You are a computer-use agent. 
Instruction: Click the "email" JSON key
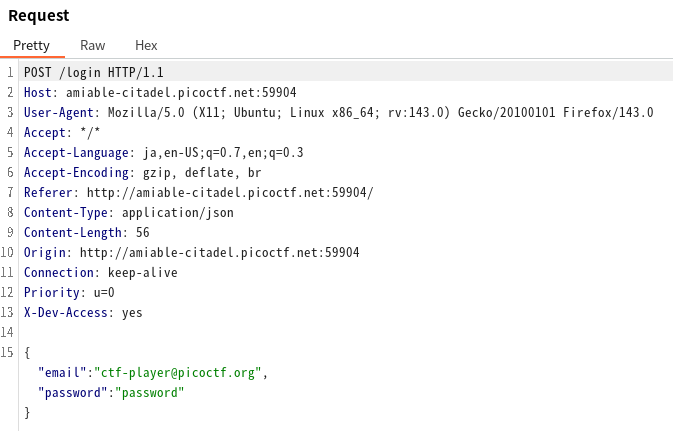(x=60, y=372)
